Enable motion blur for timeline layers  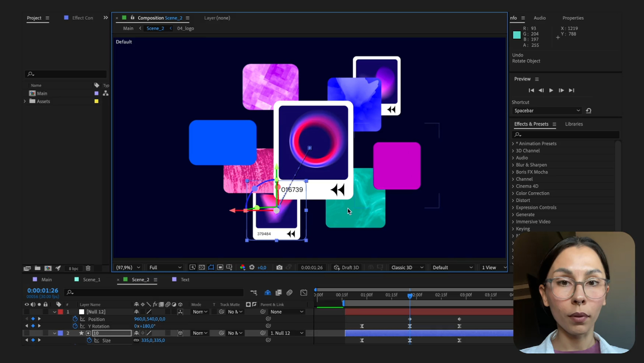[289, 292]
